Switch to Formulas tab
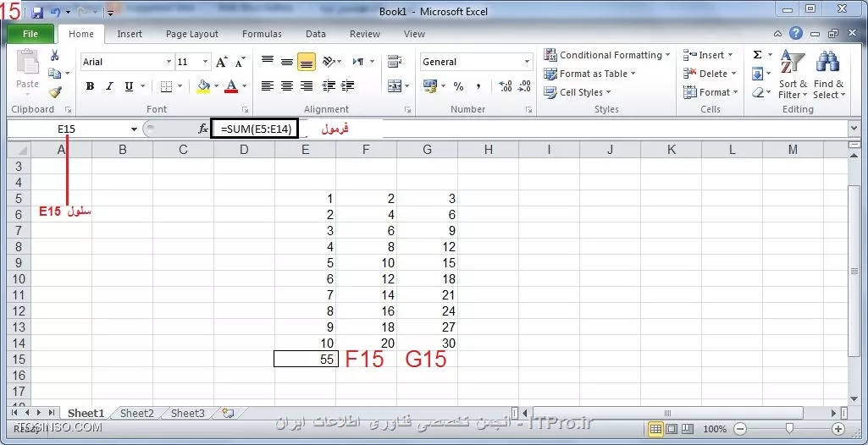The image size is (868, 445). [262, 34]
